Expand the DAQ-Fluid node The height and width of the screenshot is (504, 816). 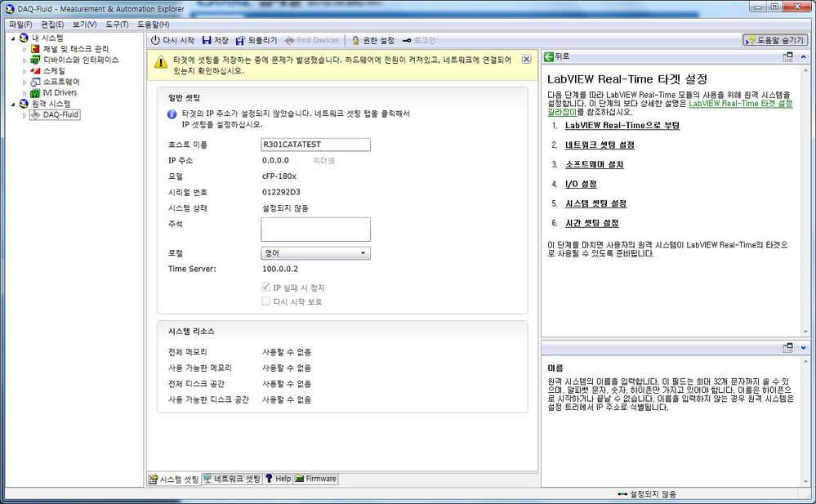click(25, 115)
